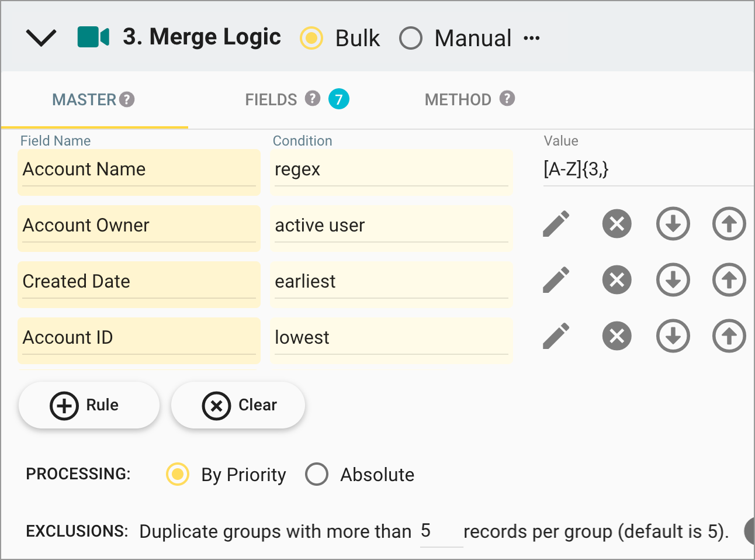The height and width of the screenshot is (560, 755).
Task: Select Manual merge mode
Action: (411, 38)
